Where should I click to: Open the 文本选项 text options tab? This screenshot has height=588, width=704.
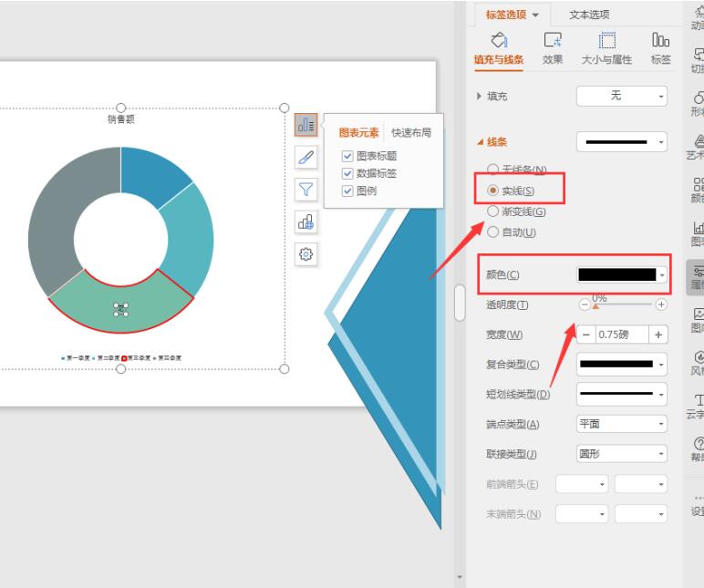(x=589, y=15)
